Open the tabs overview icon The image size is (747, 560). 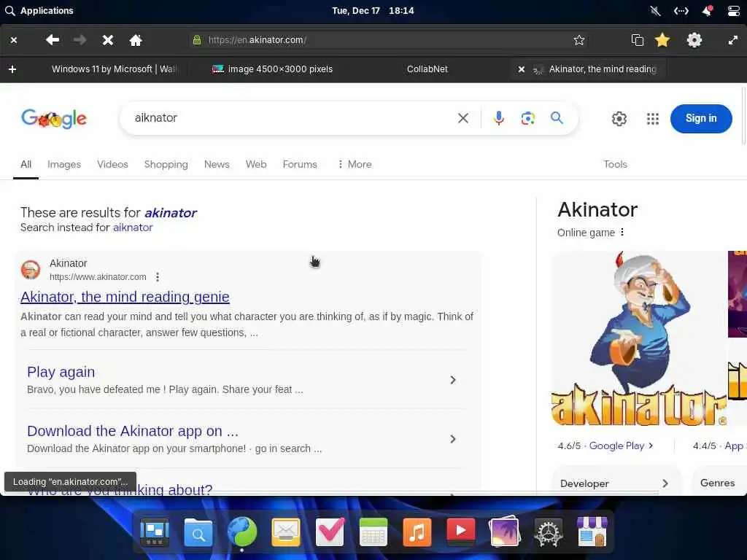pos(637,40)
